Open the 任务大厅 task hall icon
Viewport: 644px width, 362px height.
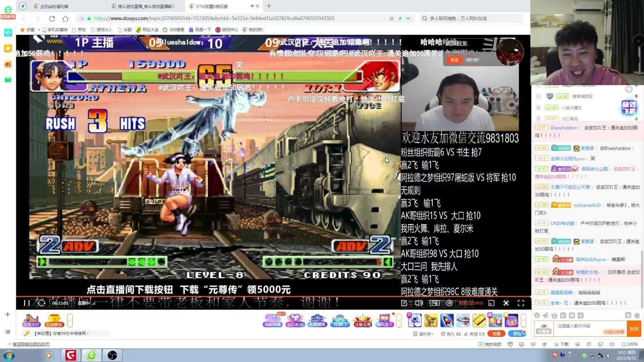click(31, 321)
